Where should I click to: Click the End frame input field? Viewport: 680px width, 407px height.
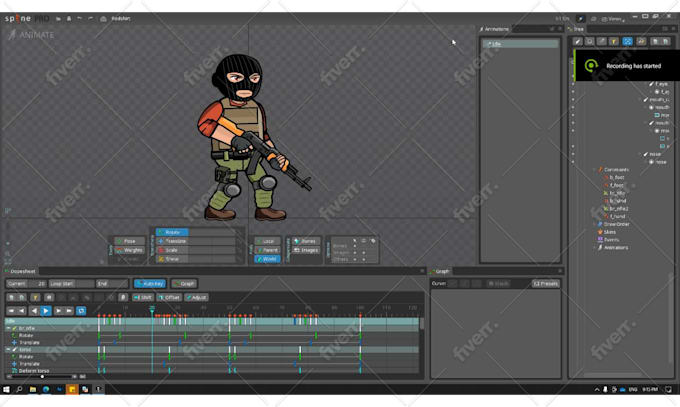pyautogui.click(x=112, y=283)
